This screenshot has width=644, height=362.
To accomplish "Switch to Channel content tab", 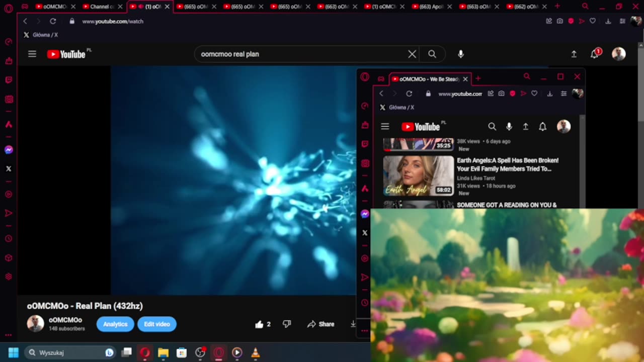I will (102, 7).
